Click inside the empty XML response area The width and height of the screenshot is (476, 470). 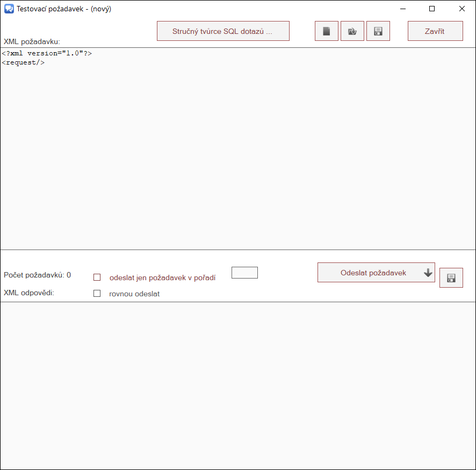[x=237, y=384]
